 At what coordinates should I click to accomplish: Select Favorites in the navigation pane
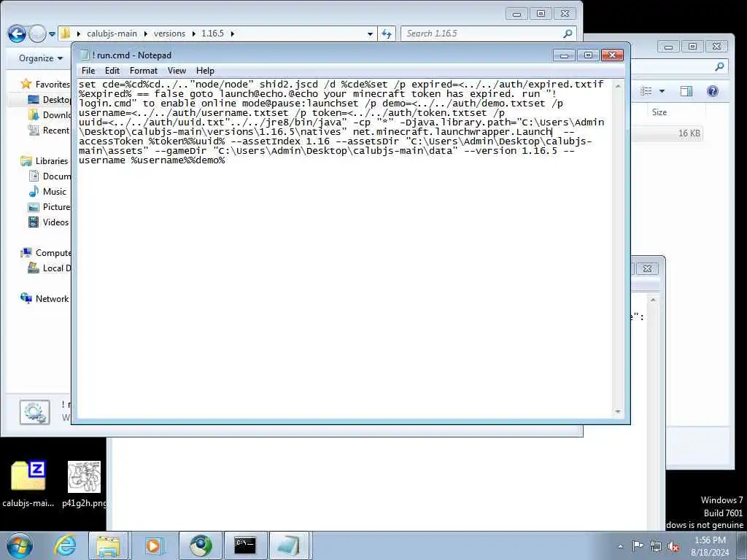coord(46,85)
